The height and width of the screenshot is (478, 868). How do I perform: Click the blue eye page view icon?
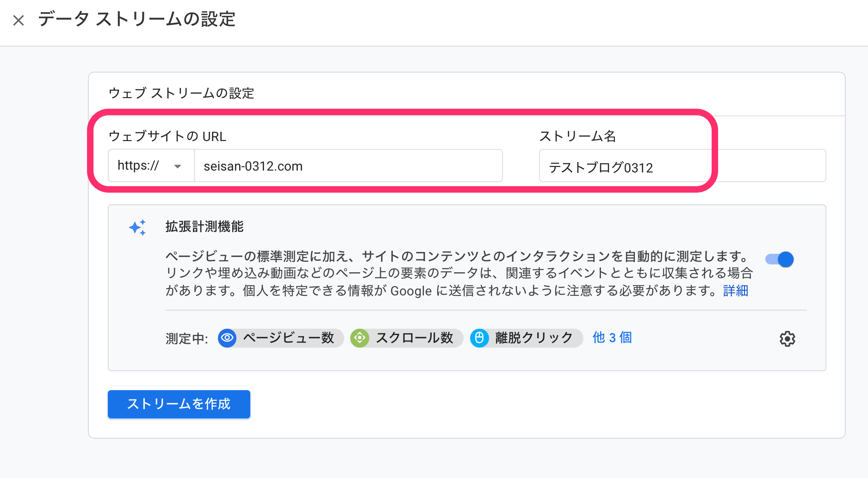[227, 338]
